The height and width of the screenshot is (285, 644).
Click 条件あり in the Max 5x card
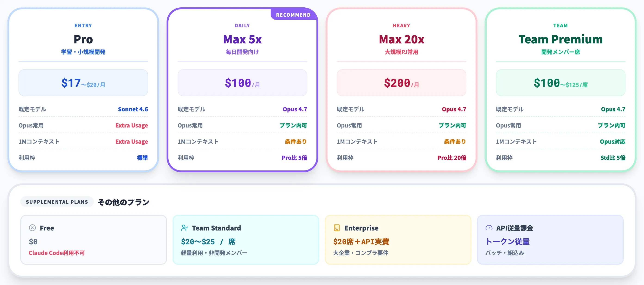[x=296, y=142]
